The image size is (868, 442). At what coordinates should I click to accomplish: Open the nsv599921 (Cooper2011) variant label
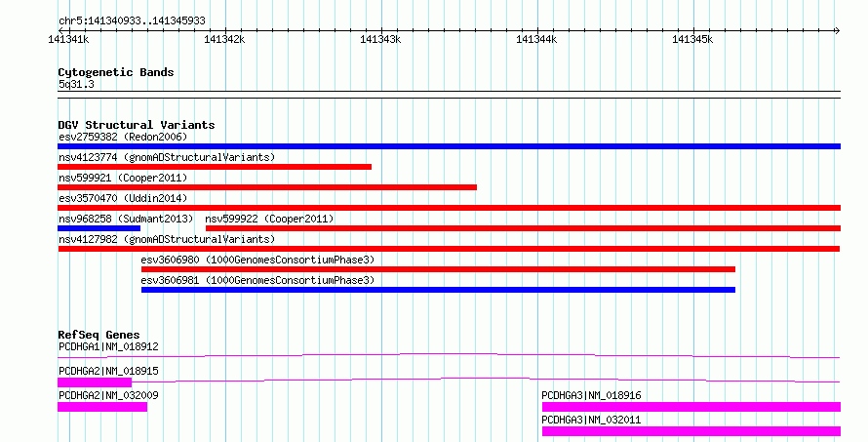tap(123, 178)
